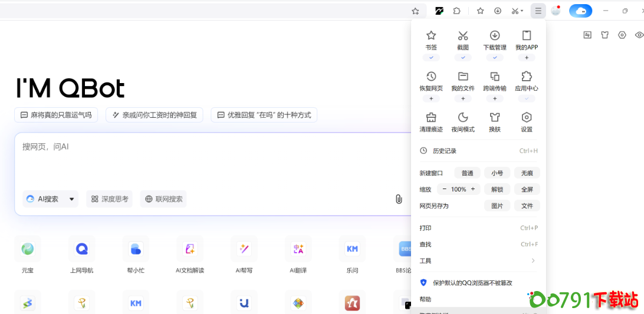Click the 无痕 incognito window button
Image resolution: width=644 pixels, height=314 pixels.
527,173
